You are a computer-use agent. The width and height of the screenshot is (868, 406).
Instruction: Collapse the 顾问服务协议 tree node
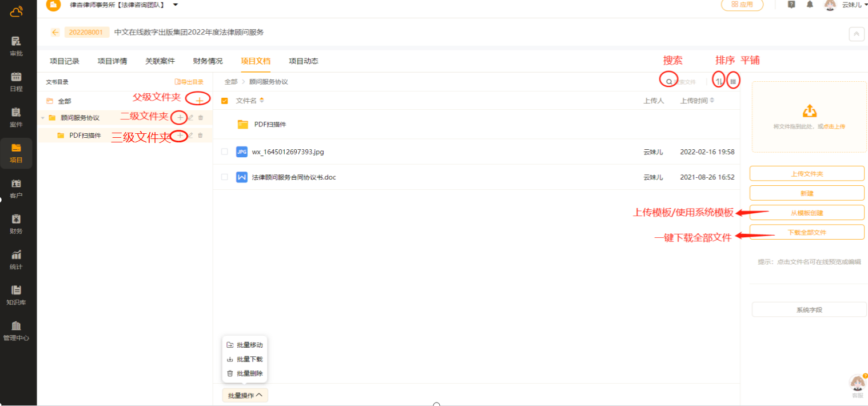(x=42, y=118)
